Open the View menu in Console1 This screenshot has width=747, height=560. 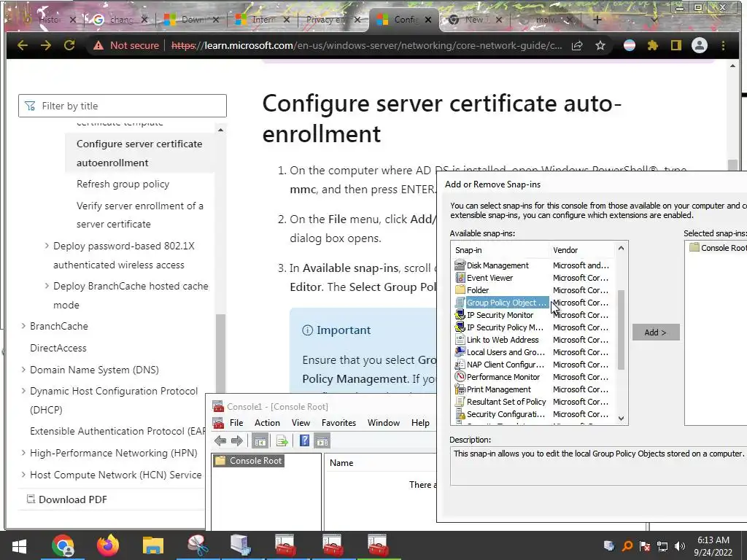301,423
